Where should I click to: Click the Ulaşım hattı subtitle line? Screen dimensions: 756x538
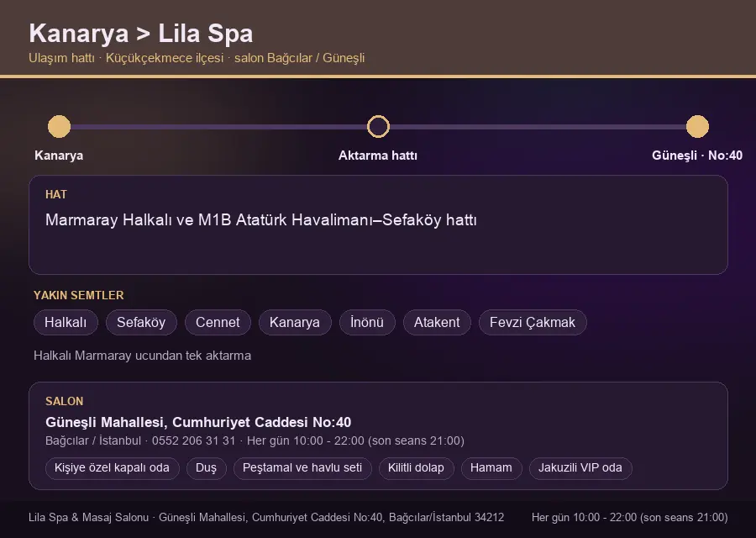point(197,58)
